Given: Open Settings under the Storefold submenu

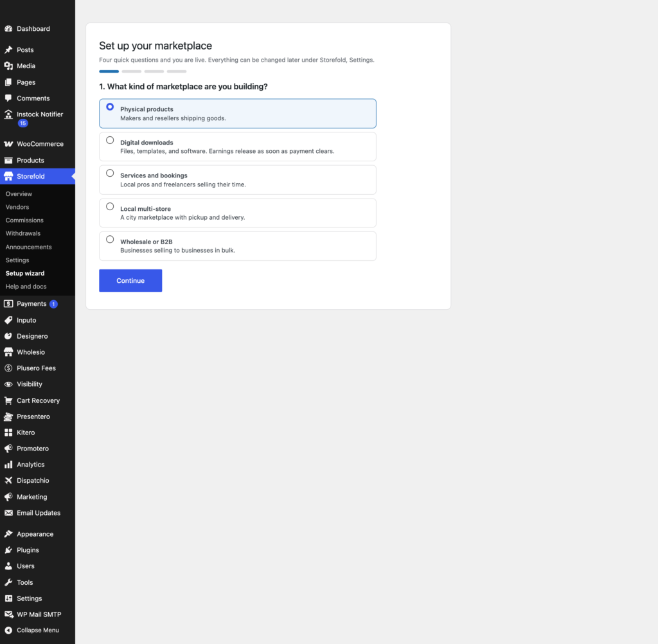Looking at the screenshot, I should [17, 260].
